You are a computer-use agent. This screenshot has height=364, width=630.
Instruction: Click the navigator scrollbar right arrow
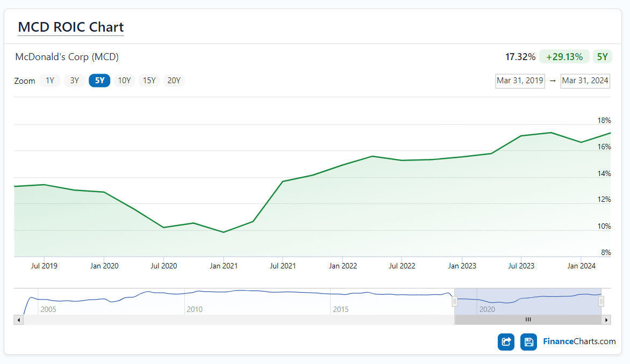click(606, 319)
